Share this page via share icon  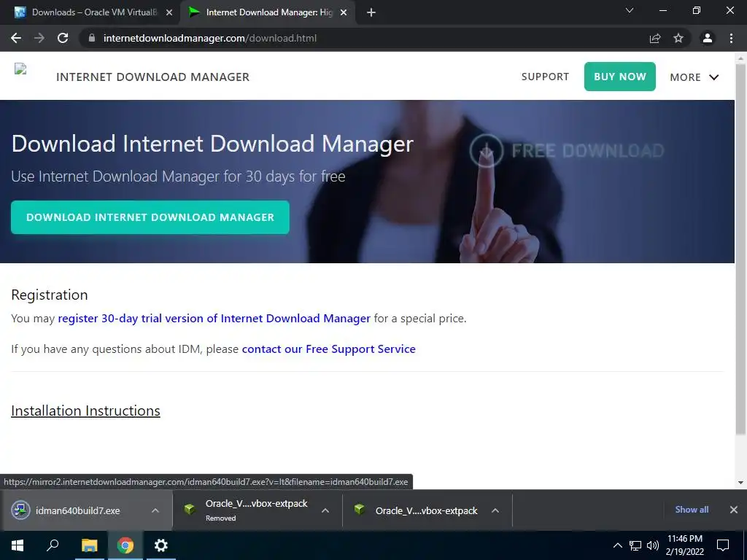[655, 38]
